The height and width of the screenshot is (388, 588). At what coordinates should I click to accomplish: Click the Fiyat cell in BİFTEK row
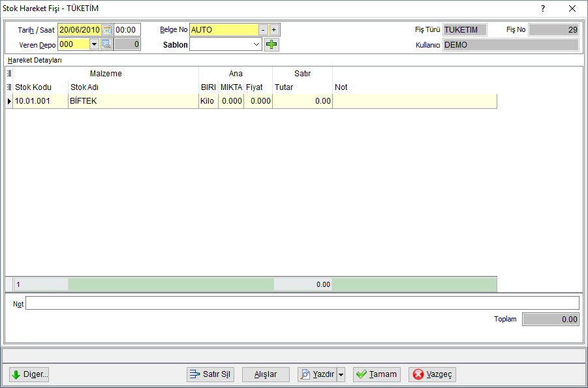[258, 101]
